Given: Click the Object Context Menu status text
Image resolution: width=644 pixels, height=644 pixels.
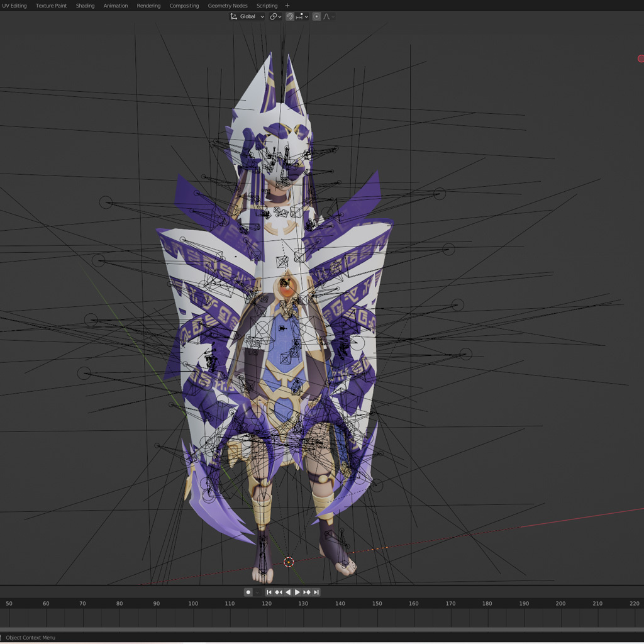Looking at the screenshot, I should point(30,638).
